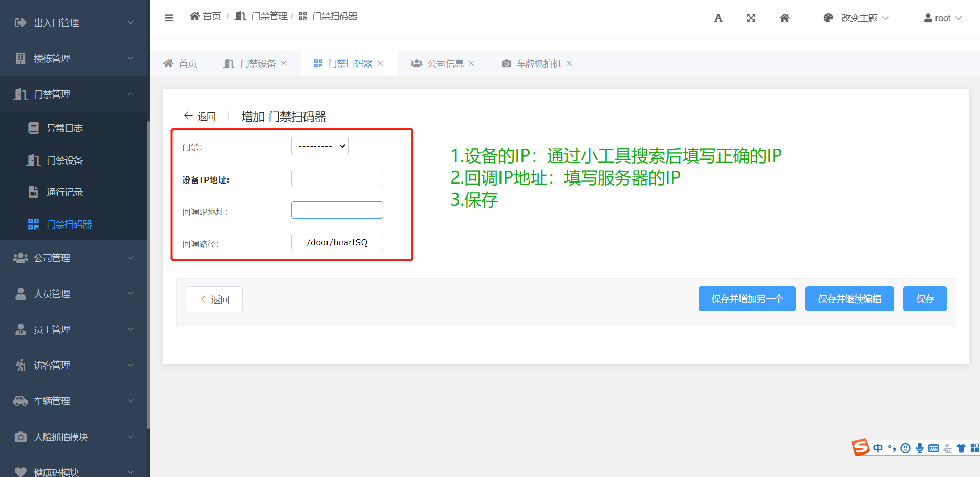Open the 门禁 select dropdown
The height and width of the screenshot is (477, 980).
[x=320, y=146]
